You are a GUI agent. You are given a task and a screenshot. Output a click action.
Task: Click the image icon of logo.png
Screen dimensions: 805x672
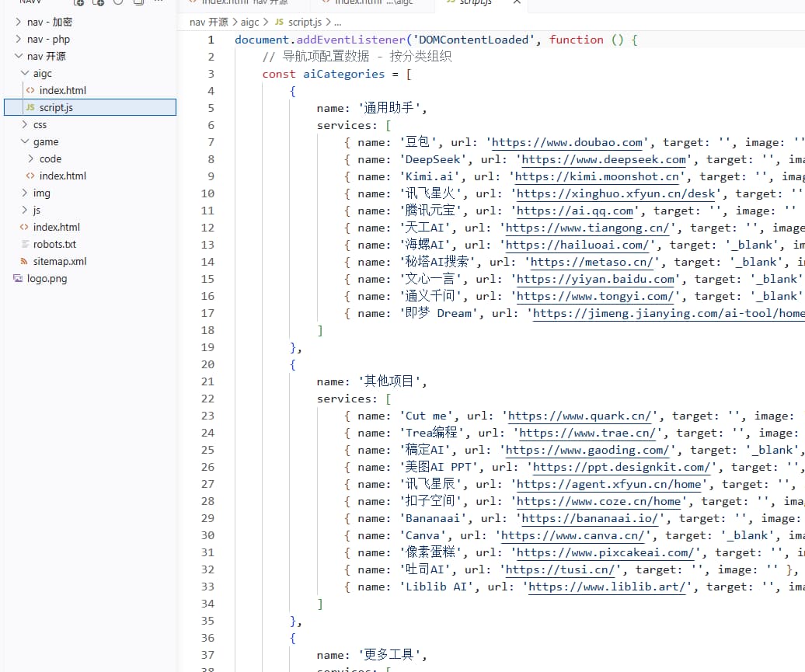click(18, 278)
